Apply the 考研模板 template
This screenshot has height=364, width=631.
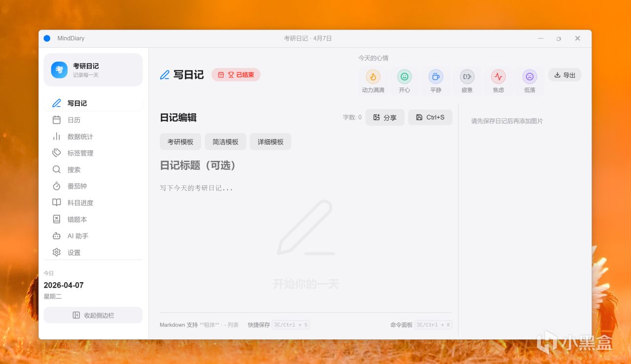[x=180, y=141]
